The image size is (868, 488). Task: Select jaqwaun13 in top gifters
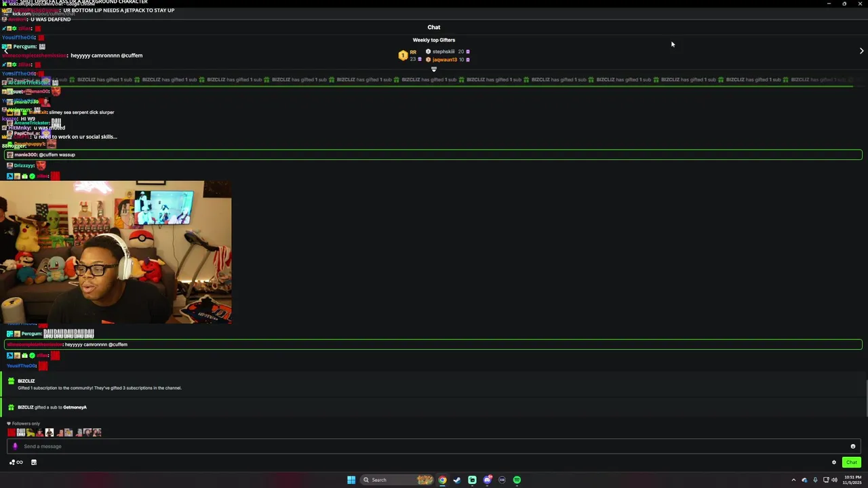445,60
